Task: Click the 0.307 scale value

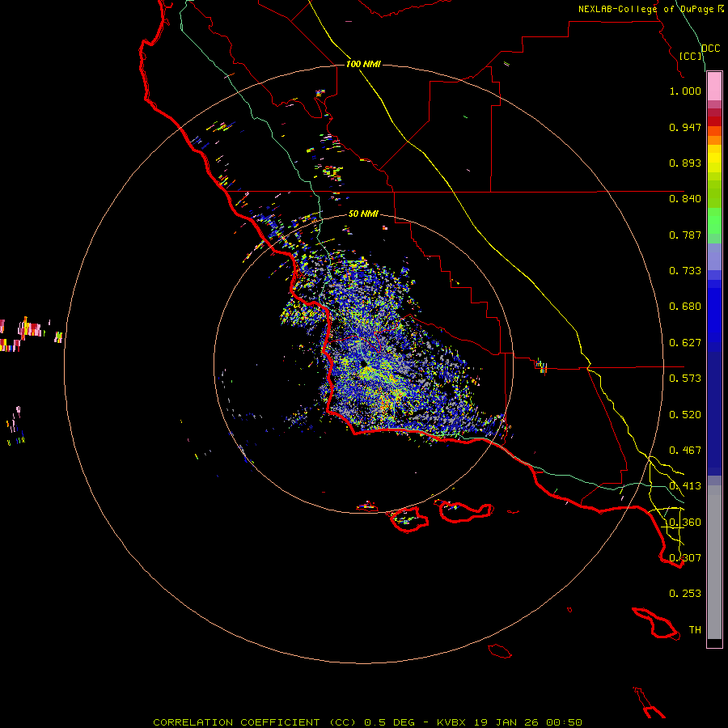Action: coord(685,558)
